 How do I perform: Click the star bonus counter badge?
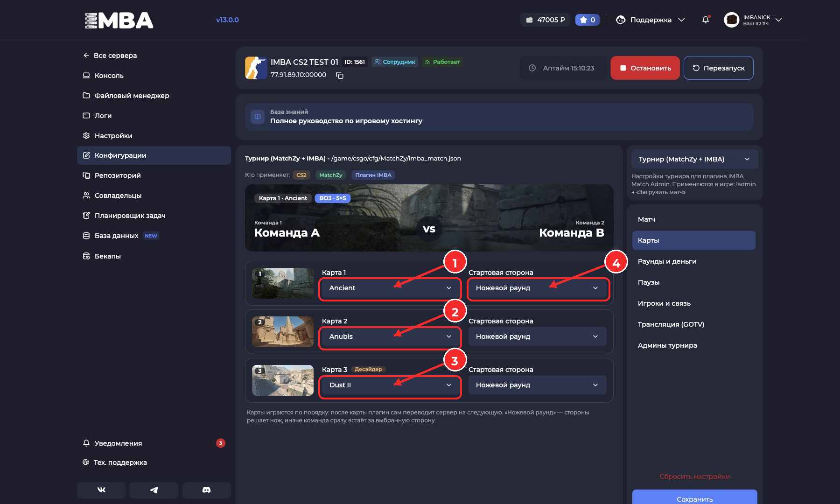(588, 20)
